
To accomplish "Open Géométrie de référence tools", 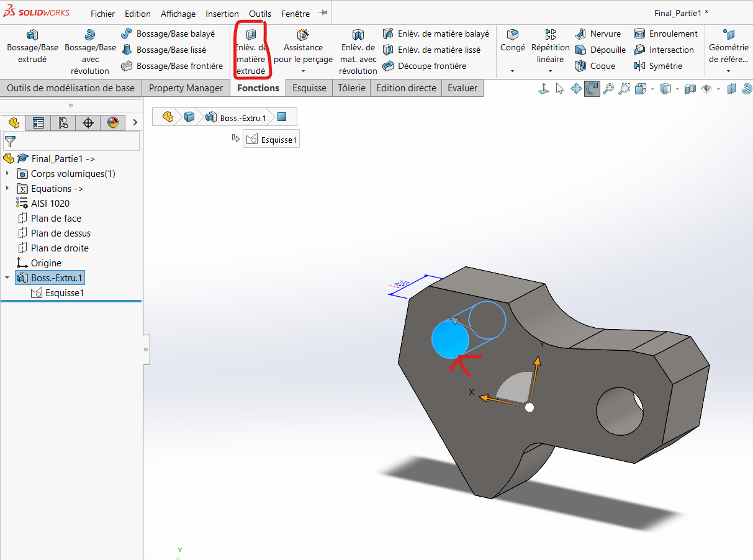I will click(729, 46).
